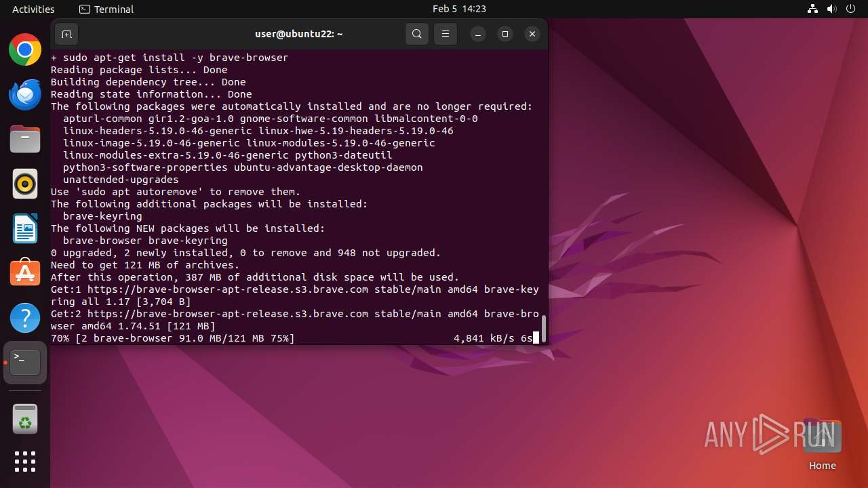Click the 'Reading state information... Done' line
This screenshot has height=488, width=868.
(151, 94)
